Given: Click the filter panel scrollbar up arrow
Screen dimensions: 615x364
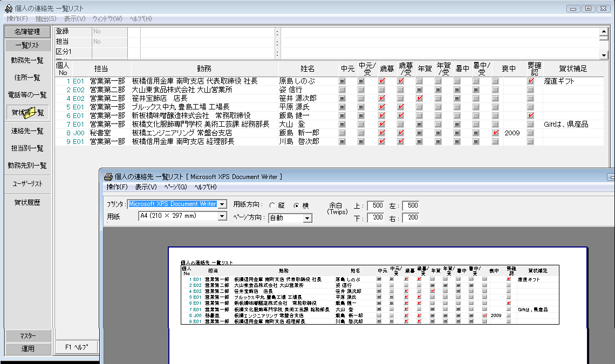Looking at the screenshot, I should click(604, 31).
